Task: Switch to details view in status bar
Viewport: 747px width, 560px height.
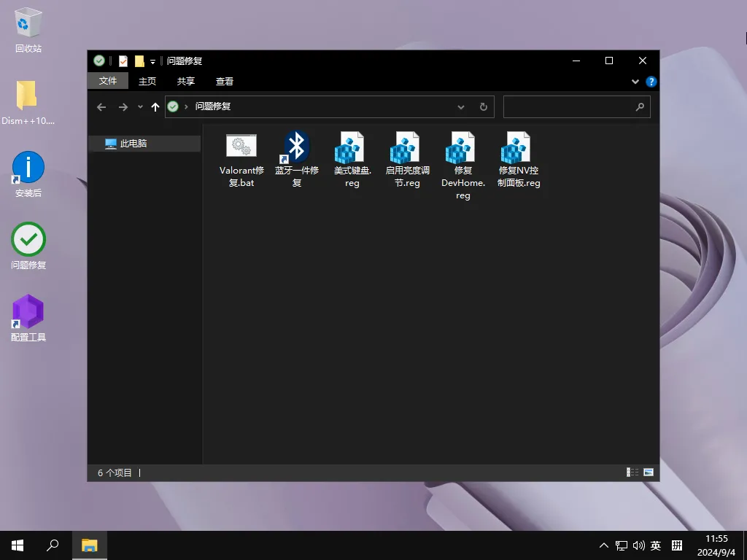Action: click(x=632, y=472)
